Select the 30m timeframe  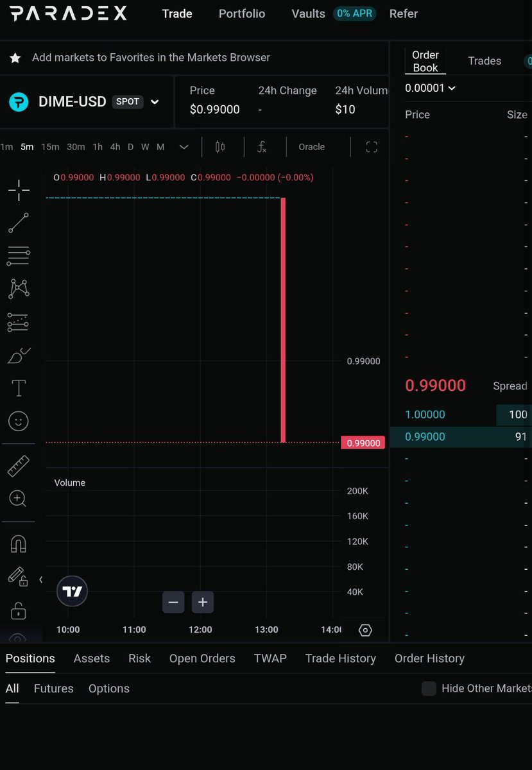76,147
